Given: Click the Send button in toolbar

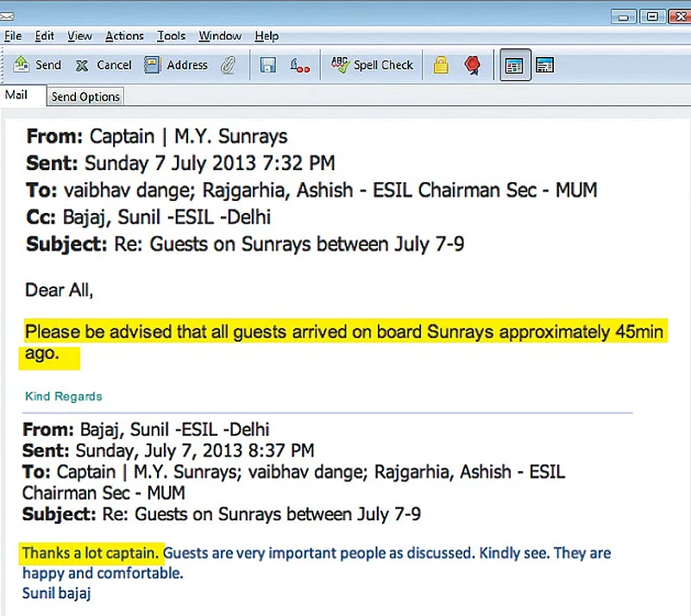Looking at the screenshot, I should click(x=37, y=65).
